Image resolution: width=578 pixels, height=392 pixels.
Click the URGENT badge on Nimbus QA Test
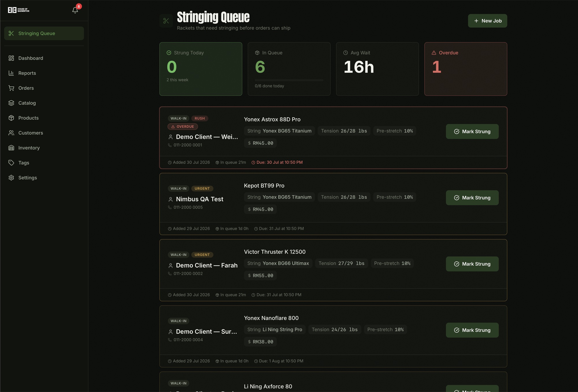[x=202, y=189]
